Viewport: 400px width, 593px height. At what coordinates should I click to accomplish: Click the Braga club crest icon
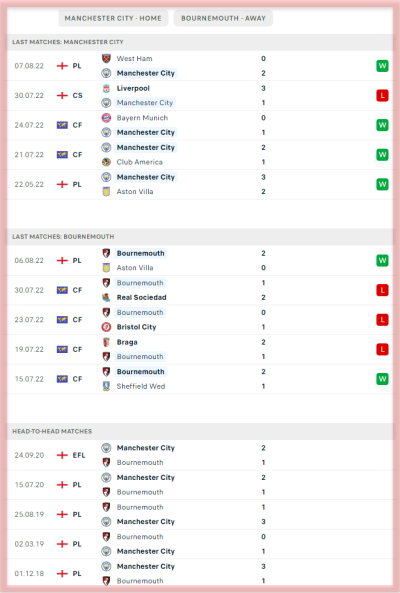coord(106,342)
